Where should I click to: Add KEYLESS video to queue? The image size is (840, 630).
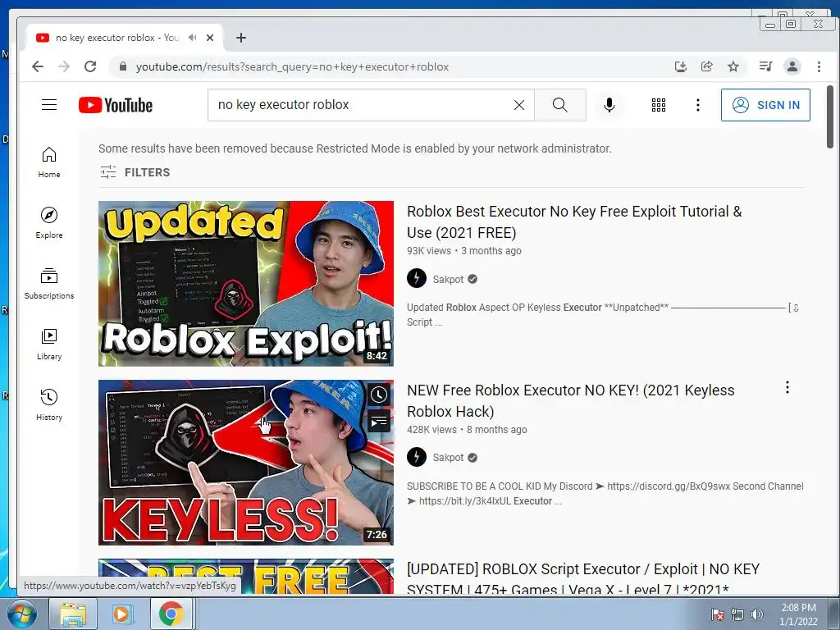click(x=379, y=422)
